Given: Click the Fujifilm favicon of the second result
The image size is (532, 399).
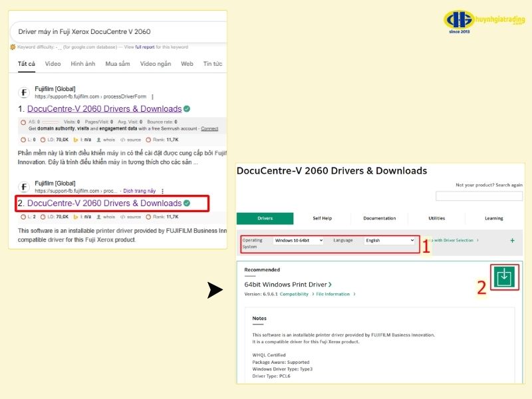Looking at the screenshot, I should (24, 187).
